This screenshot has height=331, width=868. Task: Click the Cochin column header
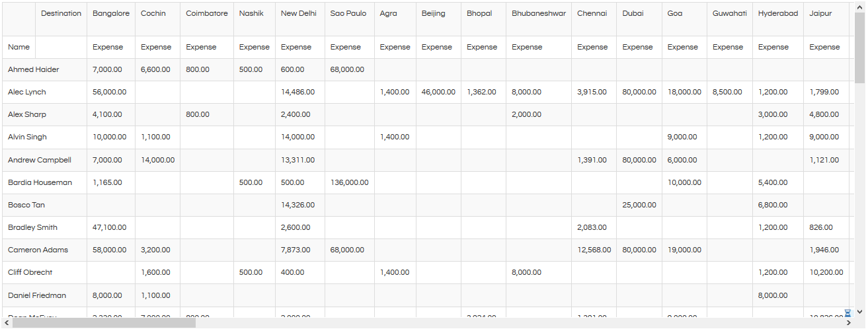pyautogui.click(x=157, y=19)
